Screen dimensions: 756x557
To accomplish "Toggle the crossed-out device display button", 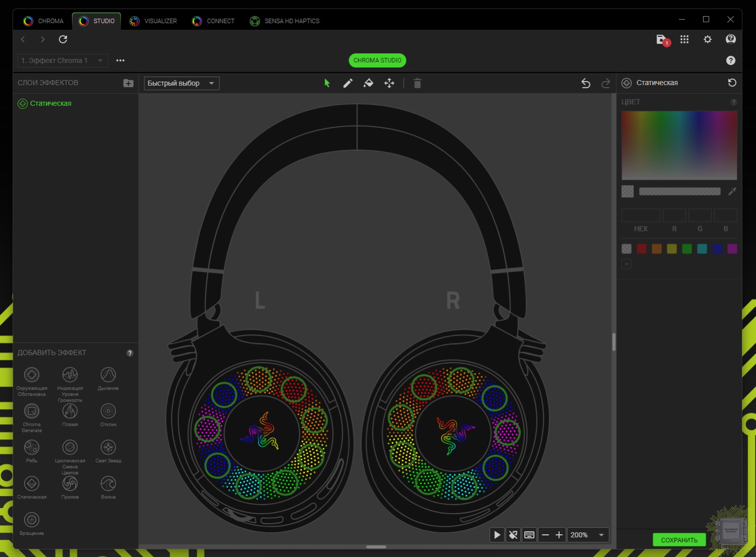I will [513, 535].
